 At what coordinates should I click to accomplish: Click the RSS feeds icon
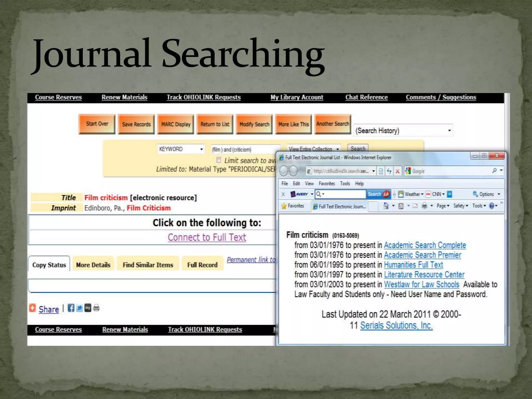click(x=401, y=206)
